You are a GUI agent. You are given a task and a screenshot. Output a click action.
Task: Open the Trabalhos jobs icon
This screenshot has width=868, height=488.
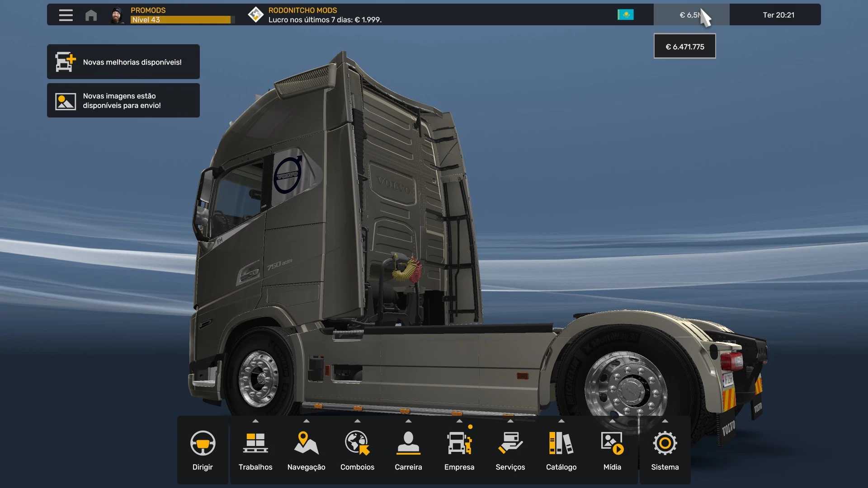tap(255, 443)
